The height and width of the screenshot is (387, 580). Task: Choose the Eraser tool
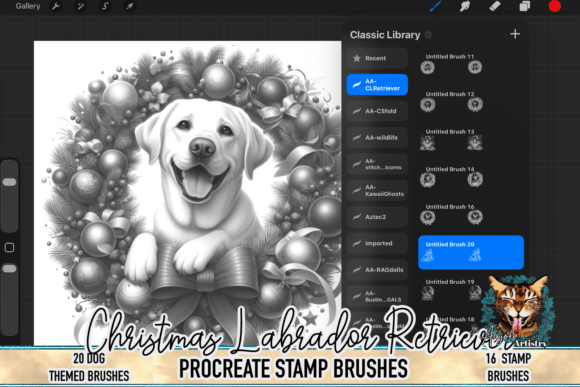(495, 6)
